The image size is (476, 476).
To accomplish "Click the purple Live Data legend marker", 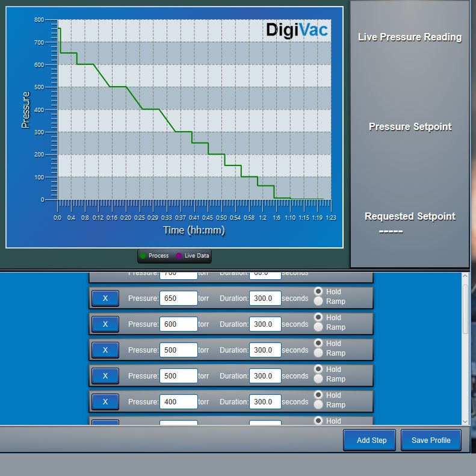I will coord(179,256).
